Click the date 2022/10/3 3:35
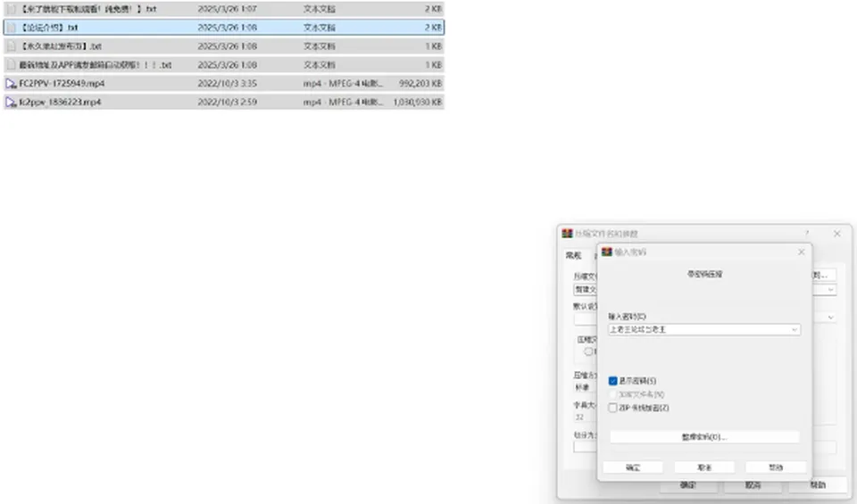Image resolution: width=857 pixels, height=504 pixels. click(227, 84)
